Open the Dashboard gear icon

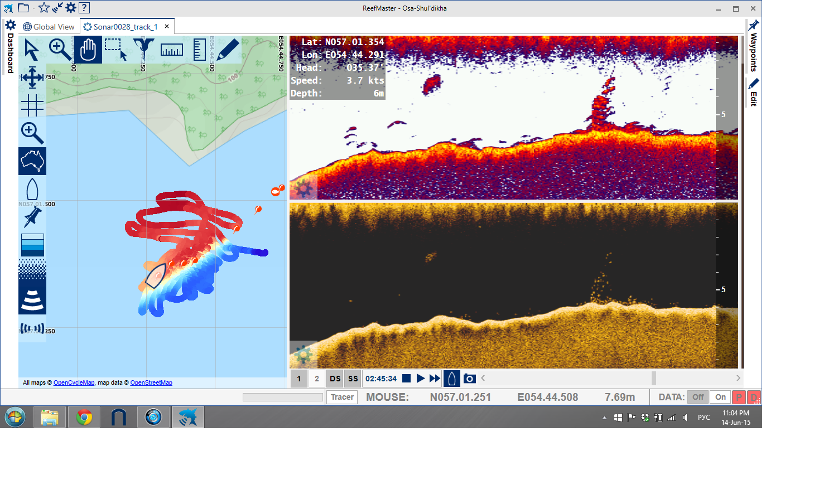click(10, 25)
